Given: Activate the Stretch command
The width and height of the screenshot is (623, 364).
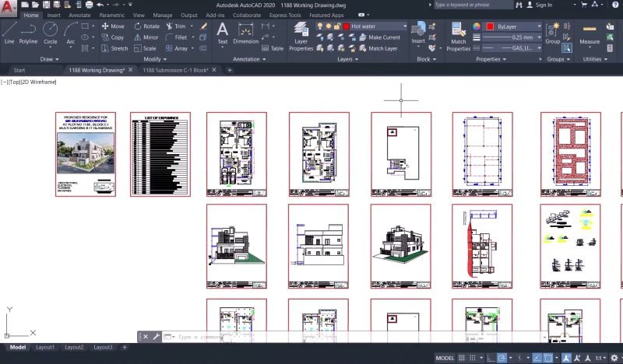Looking at the screenshot, I should pos(114,48).
